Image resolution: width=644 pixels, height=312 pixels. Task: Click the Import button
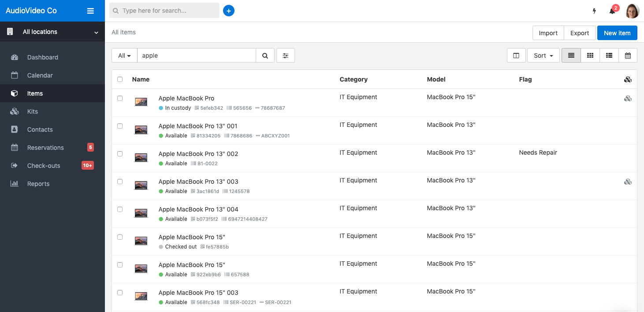click(x=548, y=33)
